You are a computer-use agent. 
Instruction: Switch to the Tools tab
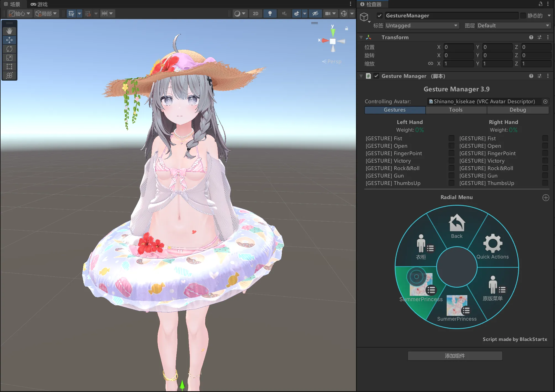(x=456, y=110)
